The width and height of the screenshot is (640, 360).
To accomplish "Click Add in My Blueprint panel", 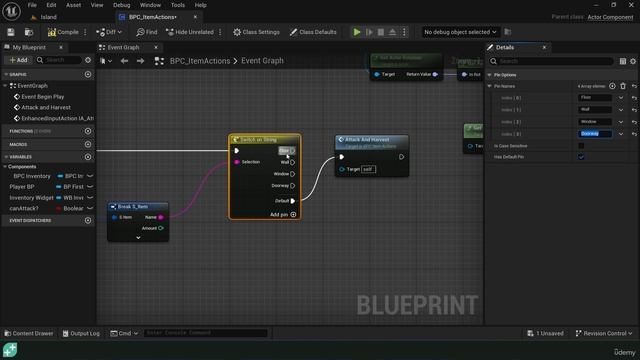I will 18,60.
